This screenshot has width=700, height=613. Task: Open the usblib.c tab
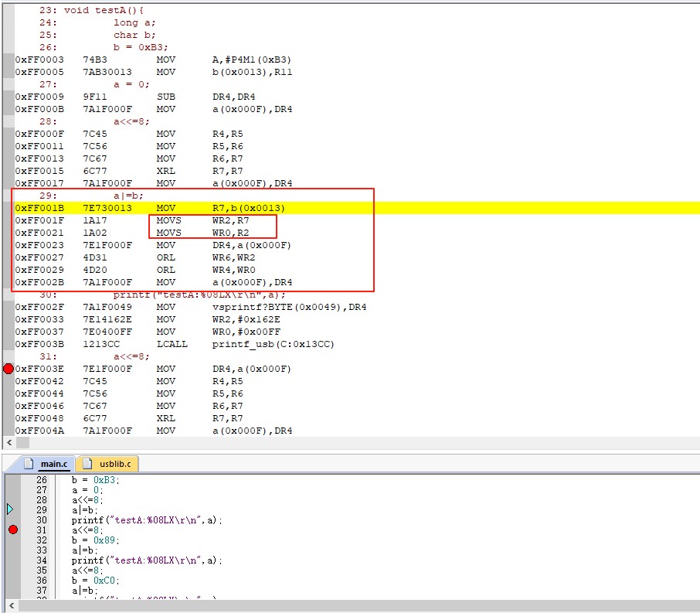pos(107,464)
